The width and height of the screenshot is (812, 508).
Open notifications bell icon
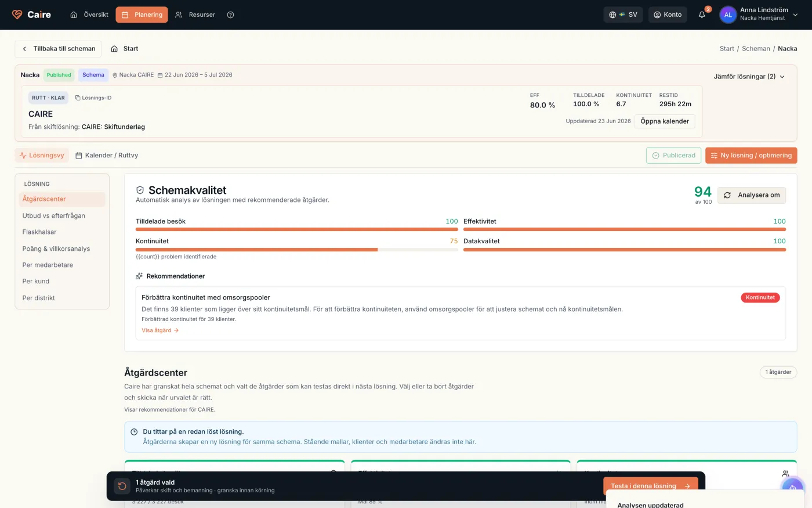(702, 15)
